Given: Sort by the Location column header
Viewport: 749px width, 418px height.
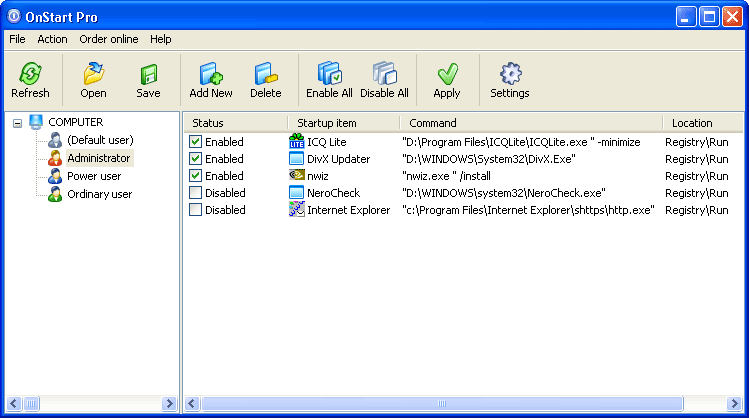Looking at the screenshot, I should coord(703,123).
